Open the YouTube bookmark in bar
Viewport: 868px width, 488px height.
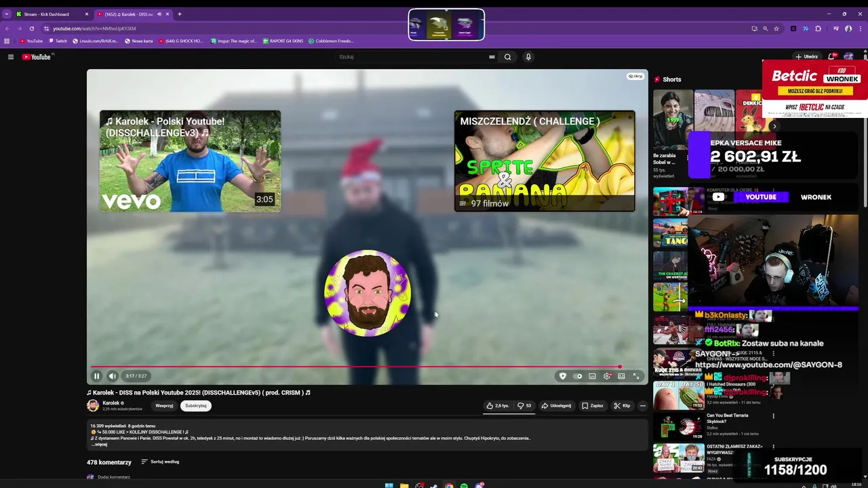31,41
